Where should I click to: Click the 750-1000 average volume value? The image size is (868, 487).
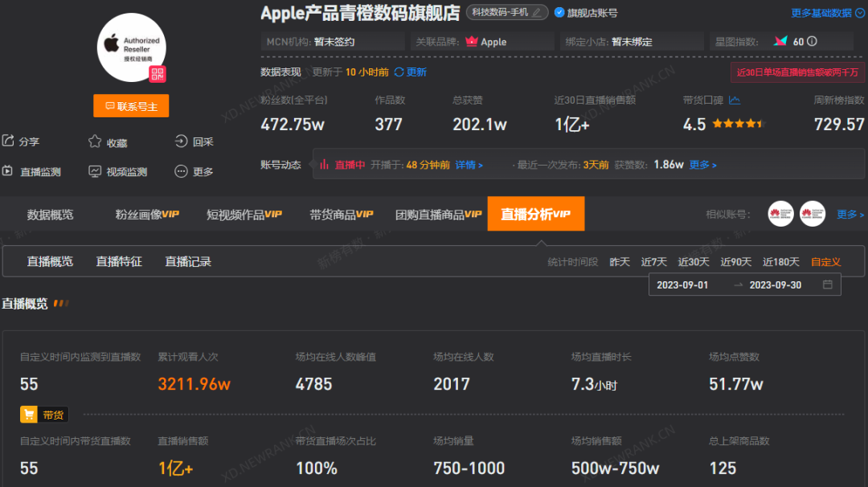(x=469, y=469)
